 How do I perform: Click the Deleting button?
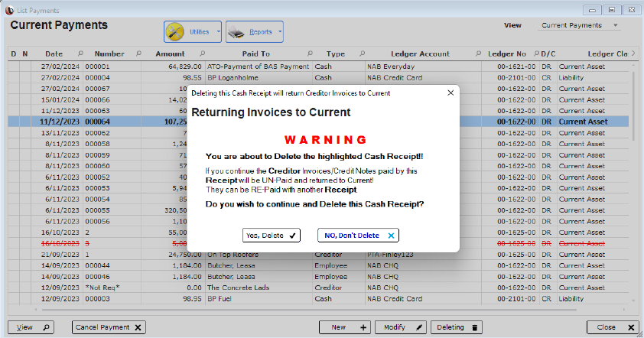[457, 327]
